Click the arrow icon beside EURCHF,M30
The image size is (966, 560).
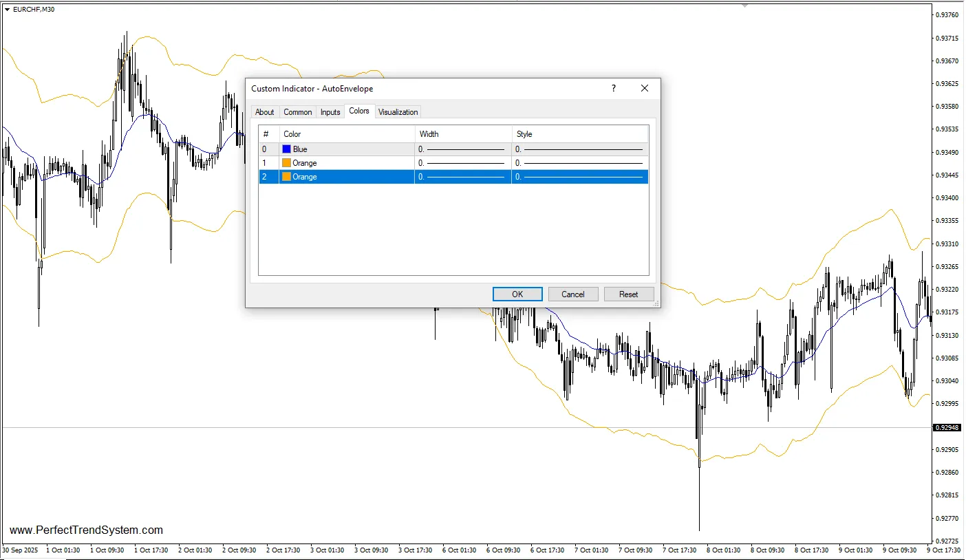7,10
